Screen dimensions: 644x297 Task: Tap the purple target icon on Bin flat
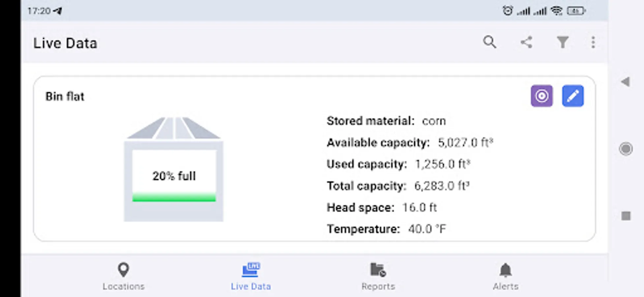[x=541, y=96]
